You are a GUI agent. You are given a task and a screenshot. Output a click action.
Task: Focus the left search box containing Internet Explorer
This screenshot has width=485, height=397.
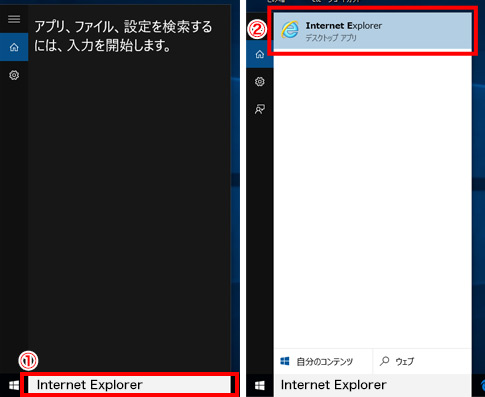[x=129, y=385]
